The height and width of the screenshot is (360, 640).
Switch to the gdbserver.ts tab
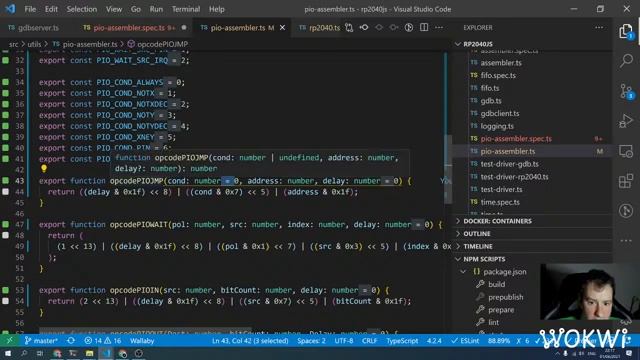click(x=38, y=28)
